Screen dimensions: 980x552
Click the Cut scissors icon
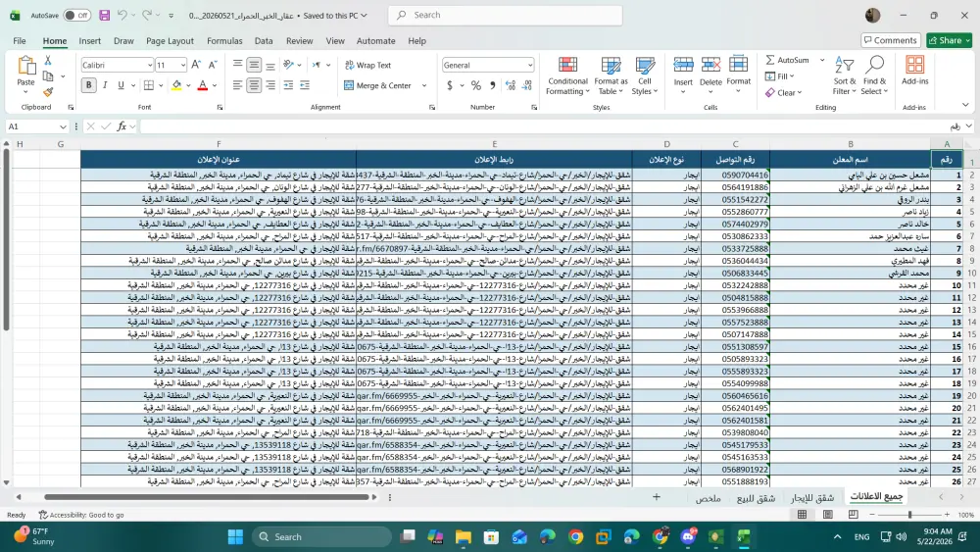[x=48, y=61]
